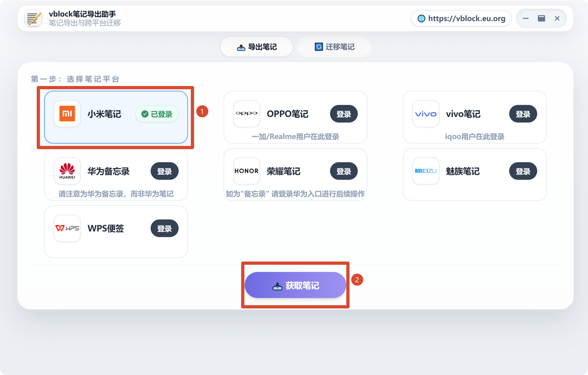Click the vivo笔记 label
The image size is (588, 375).
463,114
